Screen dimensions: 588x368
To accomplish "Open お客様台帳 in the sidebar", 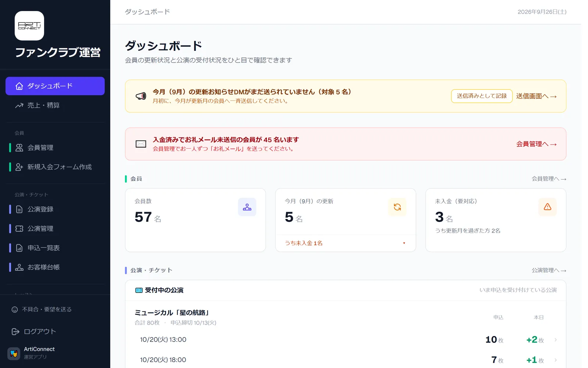I will [x=55, y=268].
